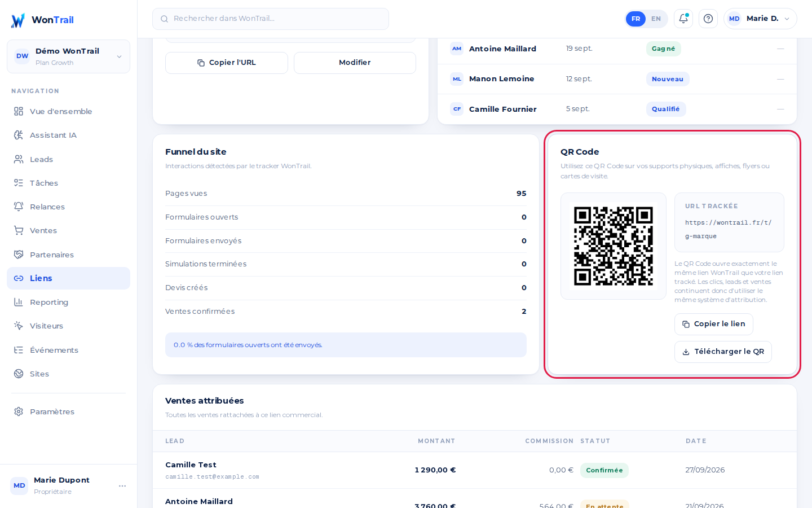Click the Reporting chart icon
This screenshot has width=812, height=508.
[x=19, y=302]
